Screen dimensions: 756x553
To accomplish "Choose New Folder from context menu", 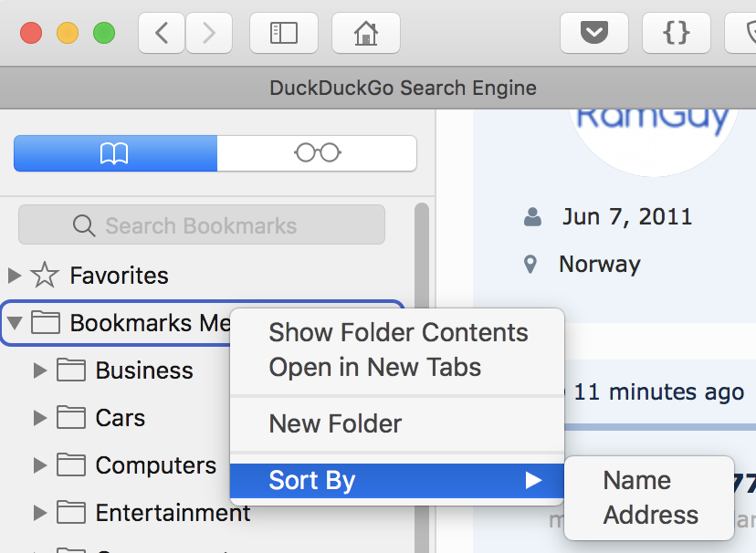I will pos(335,423).
